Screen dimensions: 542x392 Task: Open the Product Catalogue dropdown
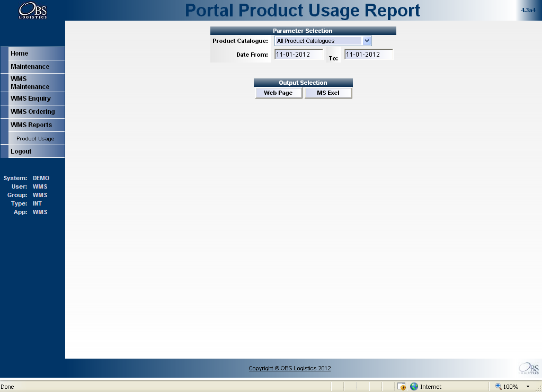click(323, 41)
